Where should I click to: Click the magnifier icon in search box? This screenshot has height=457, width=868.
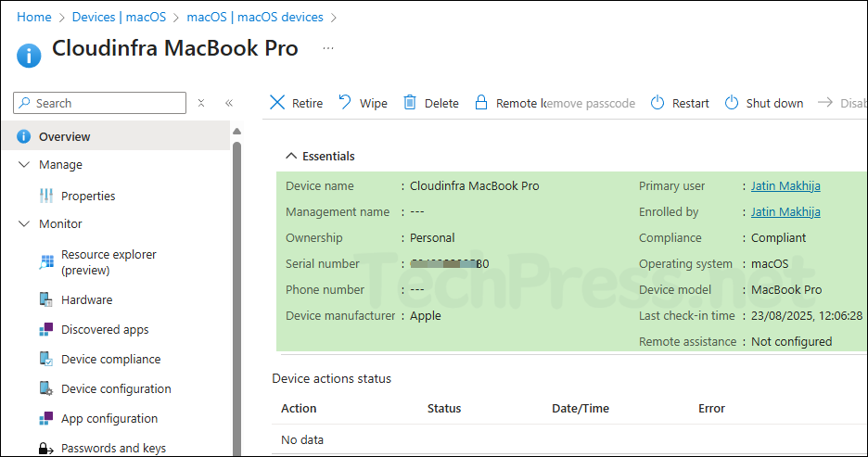pos(24,103)
